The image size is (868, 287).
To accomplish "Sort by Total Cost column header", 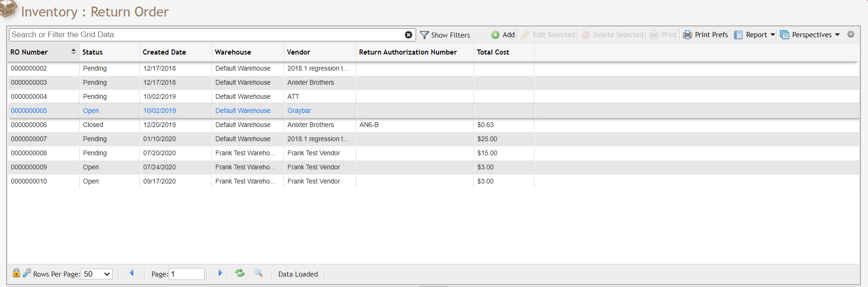I will (493, 52).
